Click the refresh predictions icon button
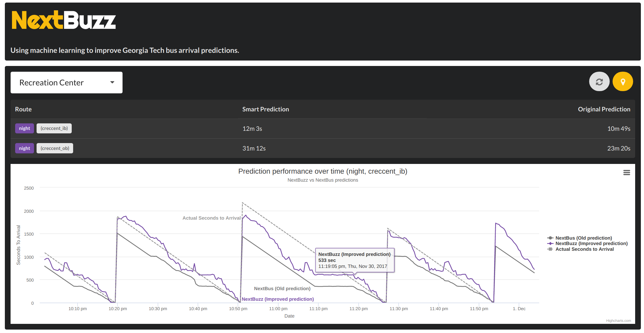This screenshot has width=644, height=333. (x=599, y=82)
